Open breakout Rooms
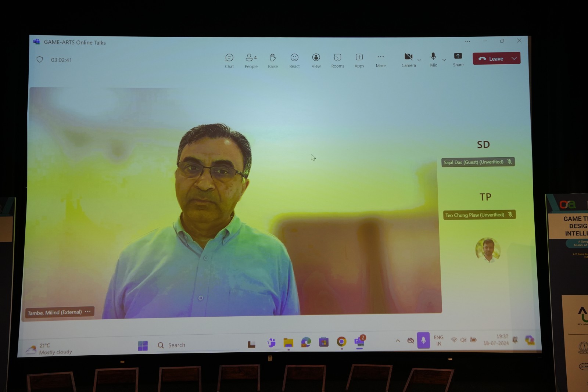This screenshot has width=588, height=392. (337, 61)
